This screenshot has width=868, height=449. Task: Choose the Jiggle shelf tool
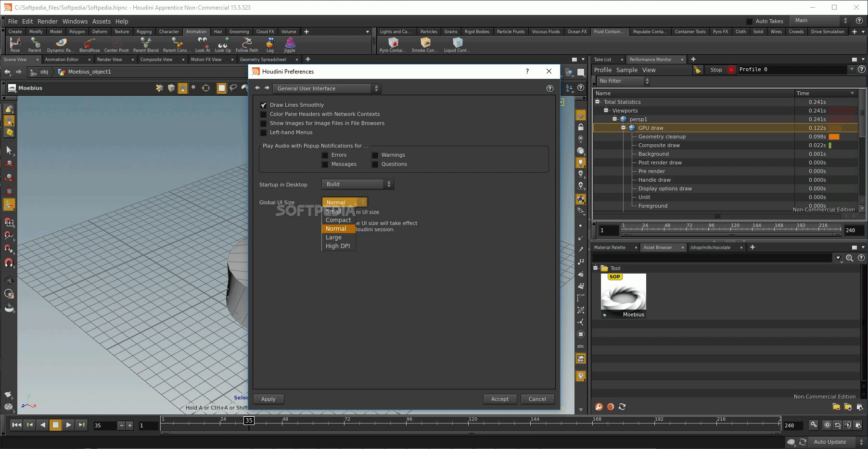290,45
